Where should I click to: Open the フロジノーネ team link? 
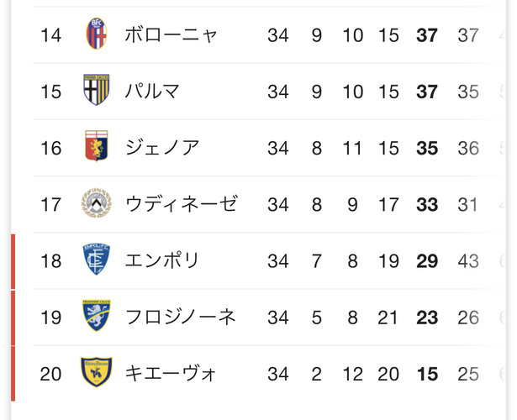[181, 317]
